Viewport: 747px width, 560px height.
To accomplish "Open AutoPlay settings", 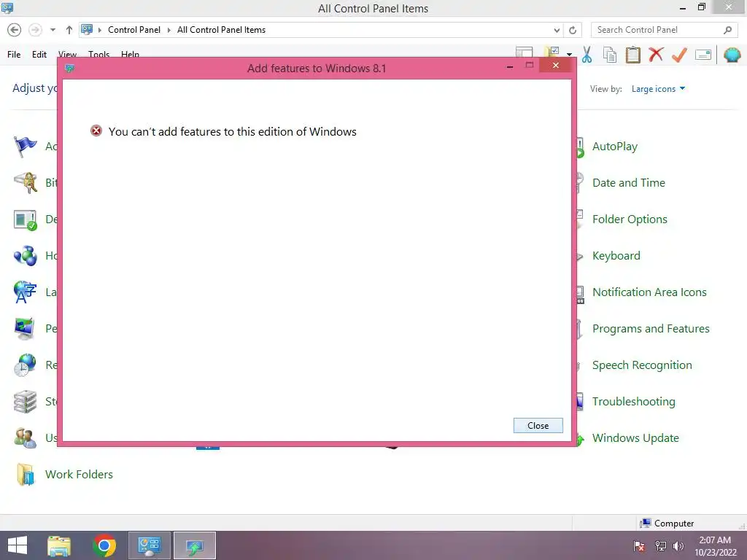I will 614,146.
